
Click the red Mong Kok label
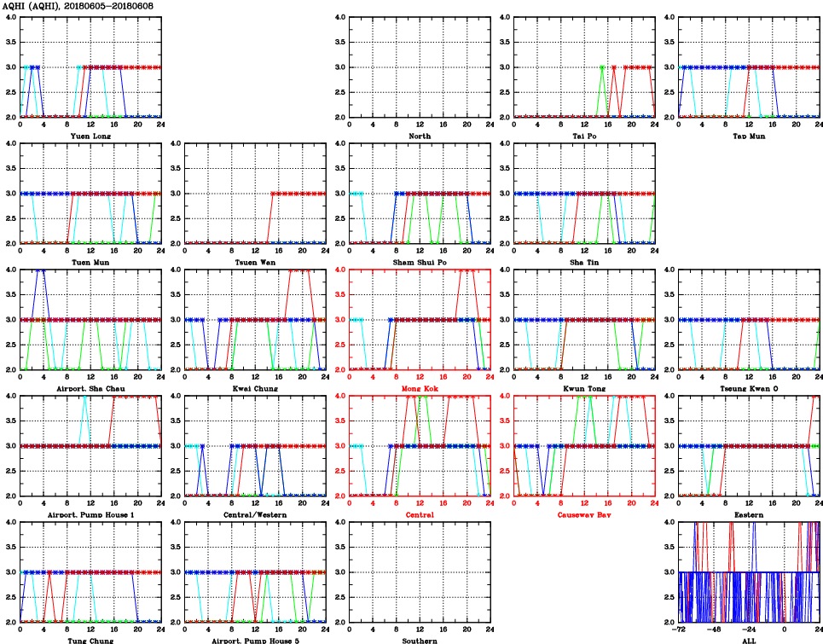point(420,388)
